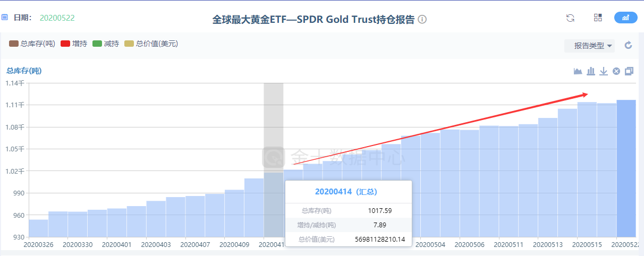Click the refresh icon in the top bar
This screenshot has width=644, height=256.
(571, 18)
